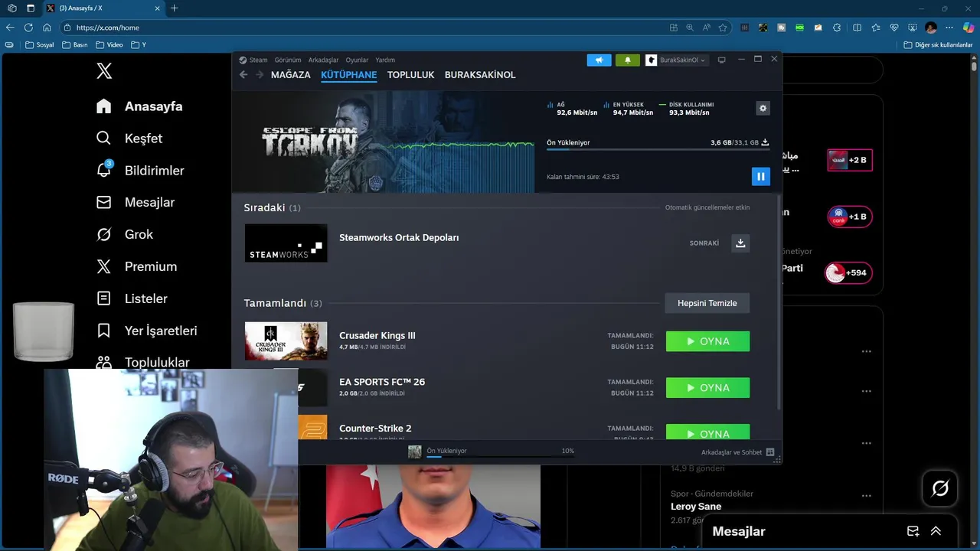Image resolution: width=980 pixels, height=551 pixels.
Task: Open the browser split screen icon
Action: coord(857,28)
